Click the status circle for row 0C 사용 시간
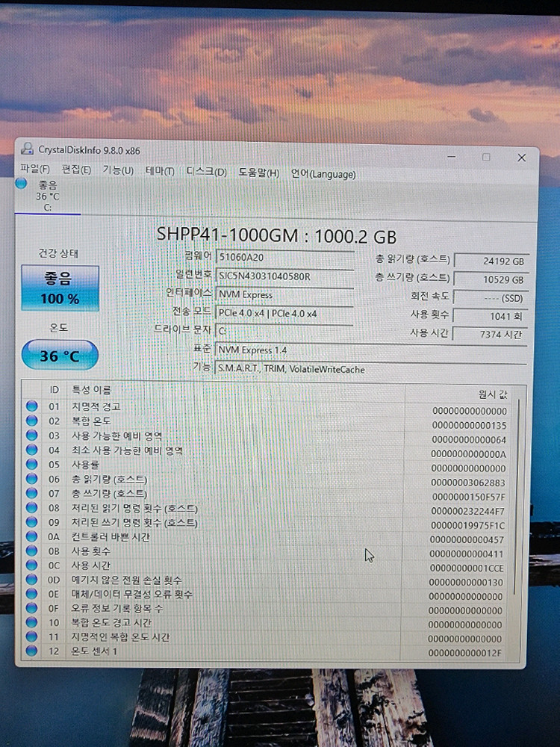 pos(32,565)
